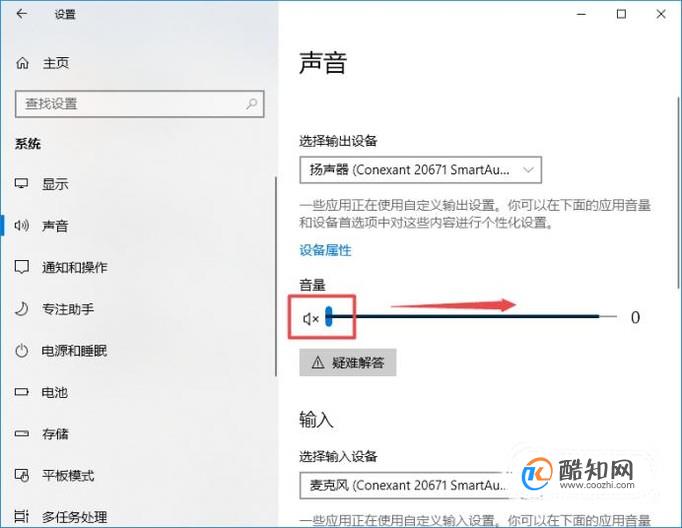Open 平板模式 in sidebar

[68, 475]
